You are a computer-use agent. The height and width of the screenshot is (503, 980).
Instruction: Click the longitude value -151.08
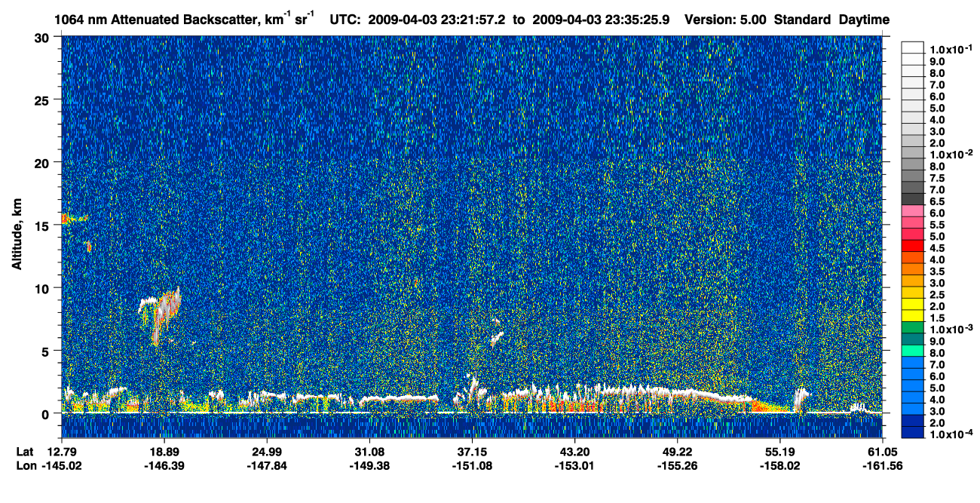point(472,466)
